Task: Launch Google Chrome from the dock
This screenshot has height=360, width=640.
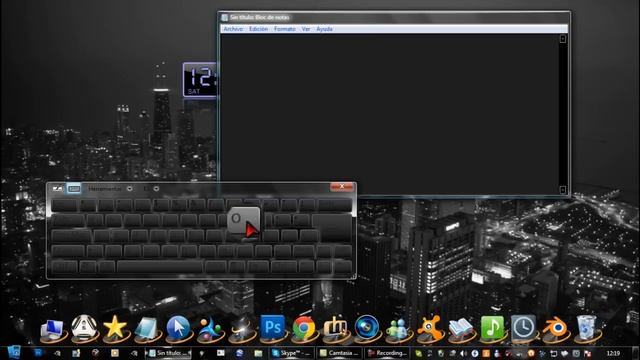Action: 304,328
